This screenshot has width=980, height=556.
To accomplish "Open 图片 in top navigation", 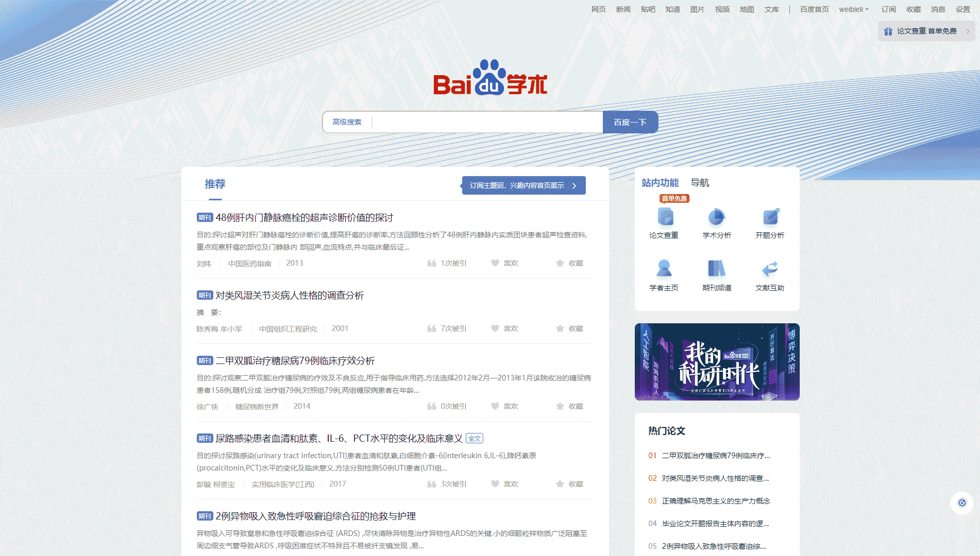I will 697,9.
